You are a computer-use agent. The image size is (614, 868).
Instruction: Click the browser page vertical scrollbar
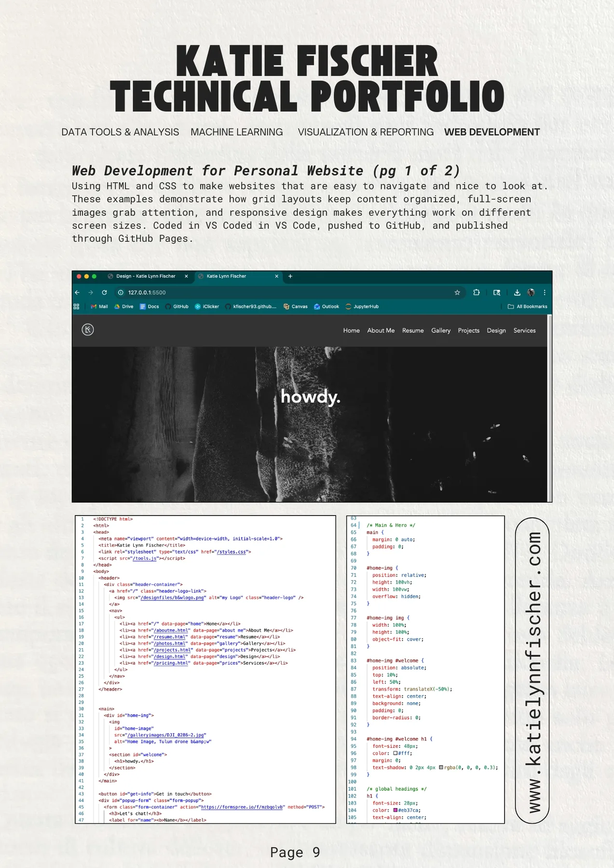coord(549,408)
